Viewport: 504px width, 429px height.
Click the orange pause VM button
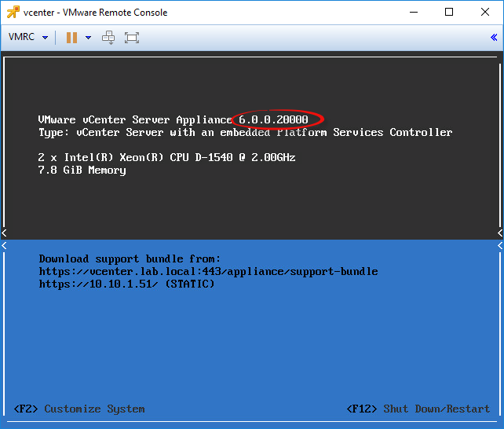tap(71, 38)
